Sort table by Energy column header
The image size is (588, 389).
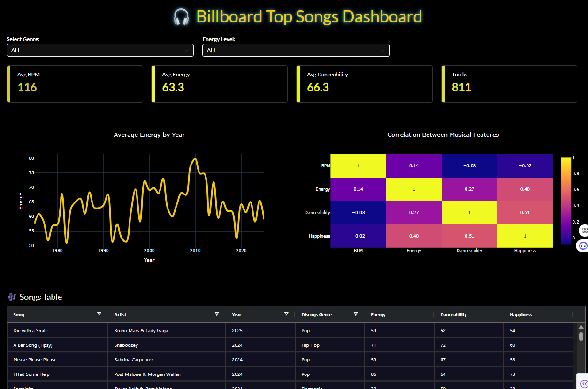coord(378,315)
